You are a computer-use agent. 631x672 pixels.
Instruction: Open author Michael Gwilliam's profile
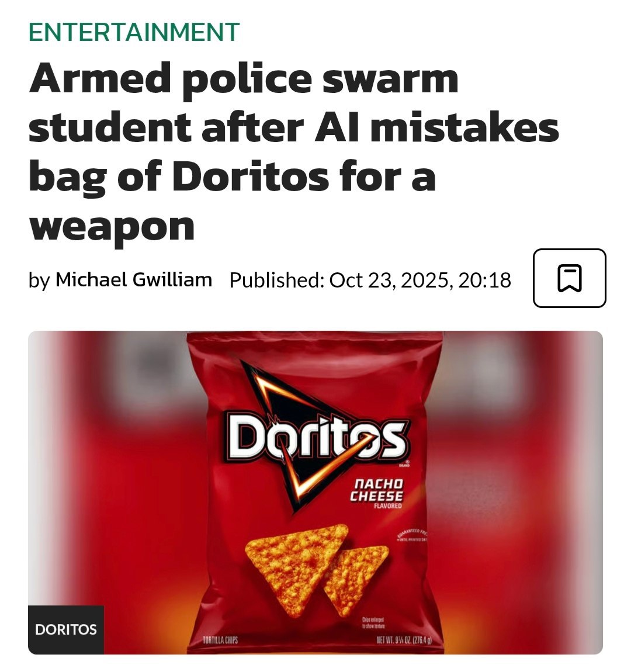134,279
